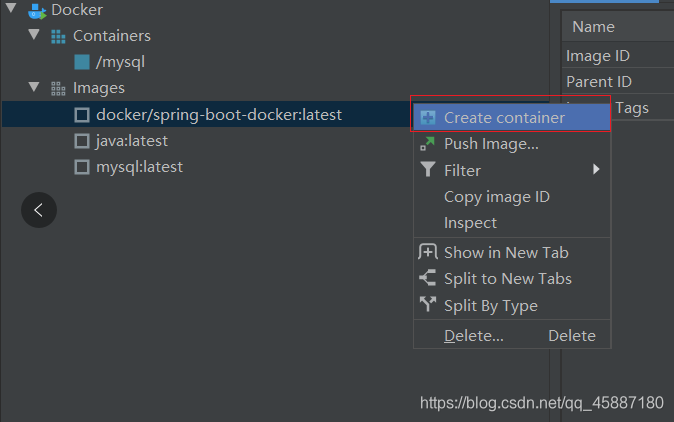
Task: Click the Push Image arrow icon
Action: [x=427, y=144]
